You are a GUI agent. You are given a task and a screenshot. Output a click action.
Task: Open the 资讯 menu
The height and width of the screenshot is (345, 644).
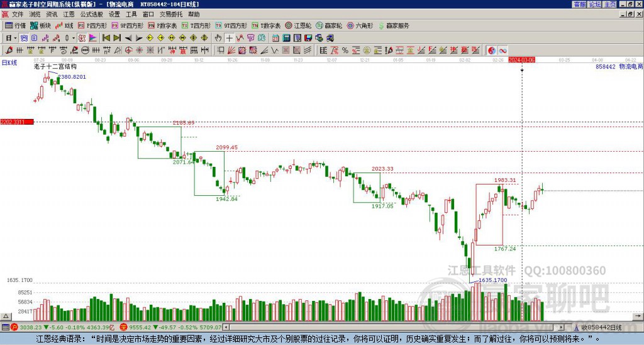pyautogui.click(x=52, y=14)
